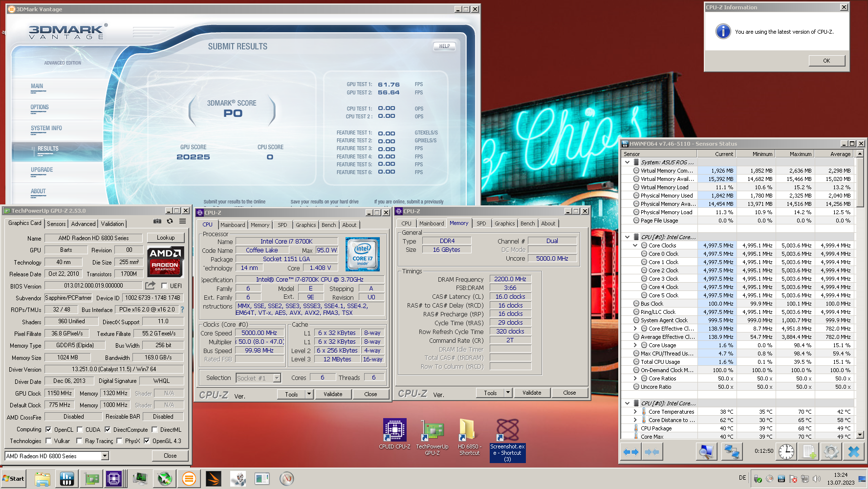Click HWiNFO blue X close sensors icon
868x489 pixels.
tap(853, 452)
